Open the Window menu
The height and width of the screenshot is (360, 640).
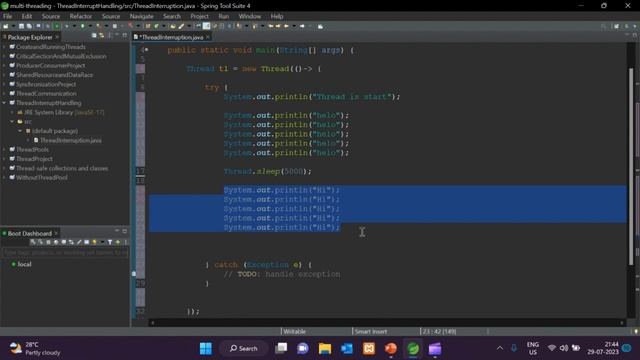(249, 16)
